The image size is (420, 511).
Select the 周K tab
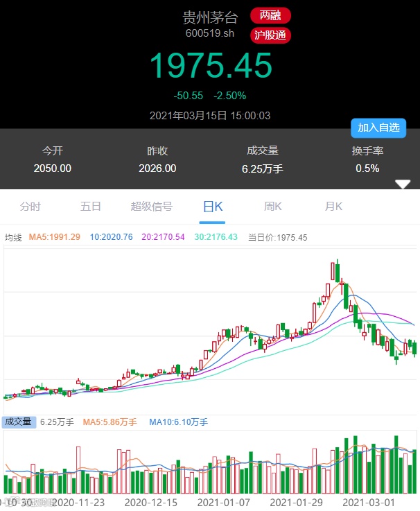pos(273,207)
